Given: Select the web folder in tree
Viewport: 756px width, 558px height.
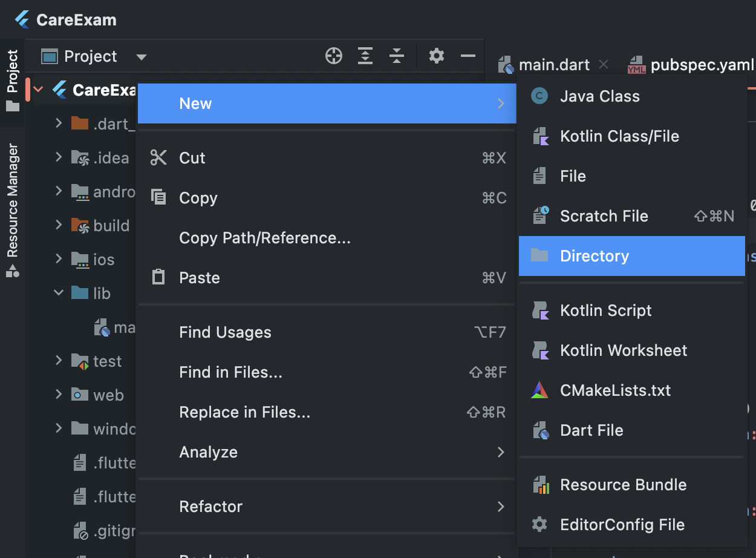Looking at the screenshot, I should click(x=97, y=395).
